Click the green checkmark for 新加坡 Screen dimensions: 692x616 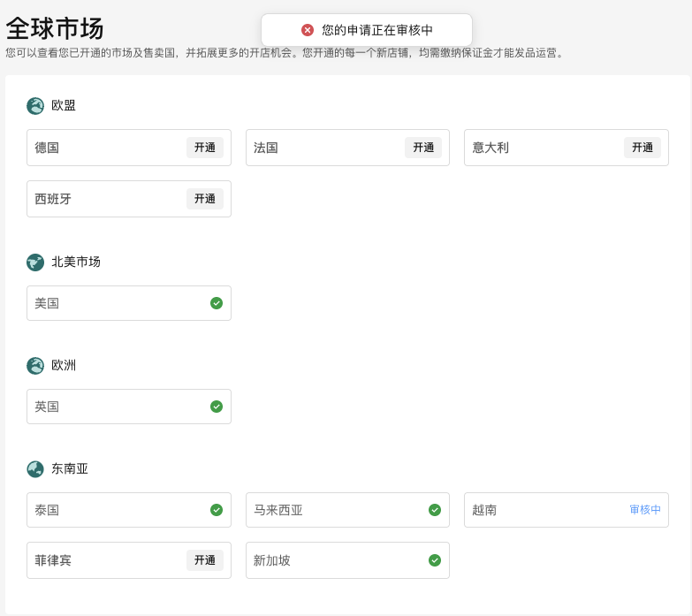(x=435, y=560)
